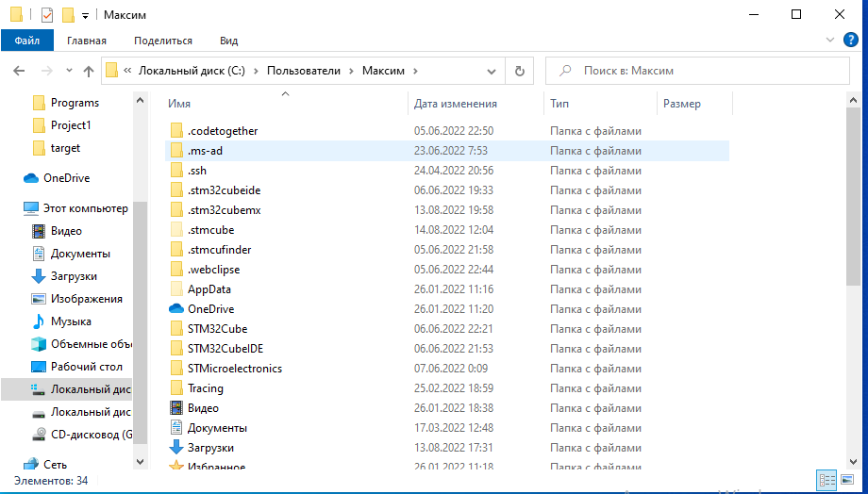
Task: Open the Файл menu
Action: click(x=27, y=41)
